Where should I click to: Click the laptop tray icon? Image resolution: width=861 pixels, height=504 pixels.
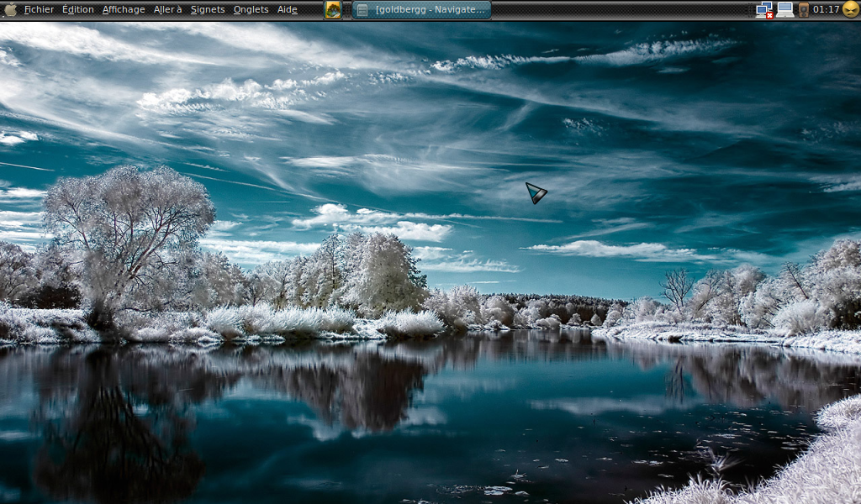click(x=784, y=10)
